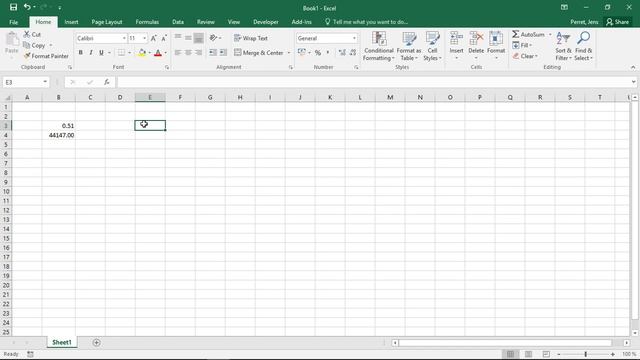Image resolution: width=640 pixels, height=360 pixels.
Task: Click the insert function fx button
Action: [107, 82]
